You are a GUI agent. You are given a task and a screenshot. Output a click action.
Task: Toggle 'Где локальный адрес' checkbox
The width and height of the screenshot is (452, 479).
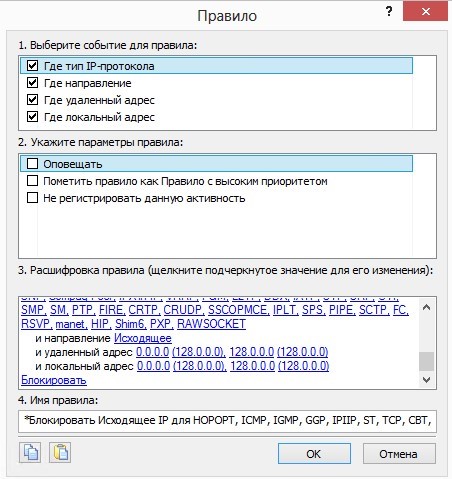pyautogui.click(x=32, y=117)
